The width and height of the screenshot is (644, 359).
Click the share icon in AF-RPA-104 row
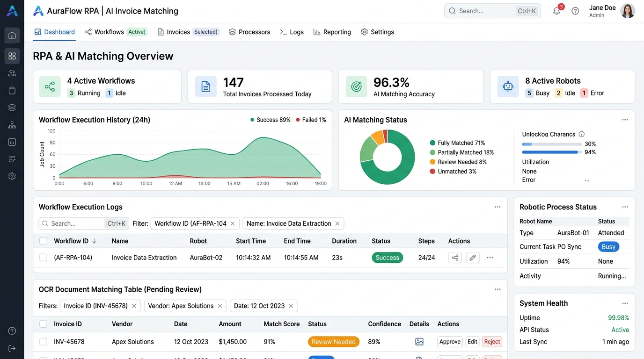pos(455,258)
